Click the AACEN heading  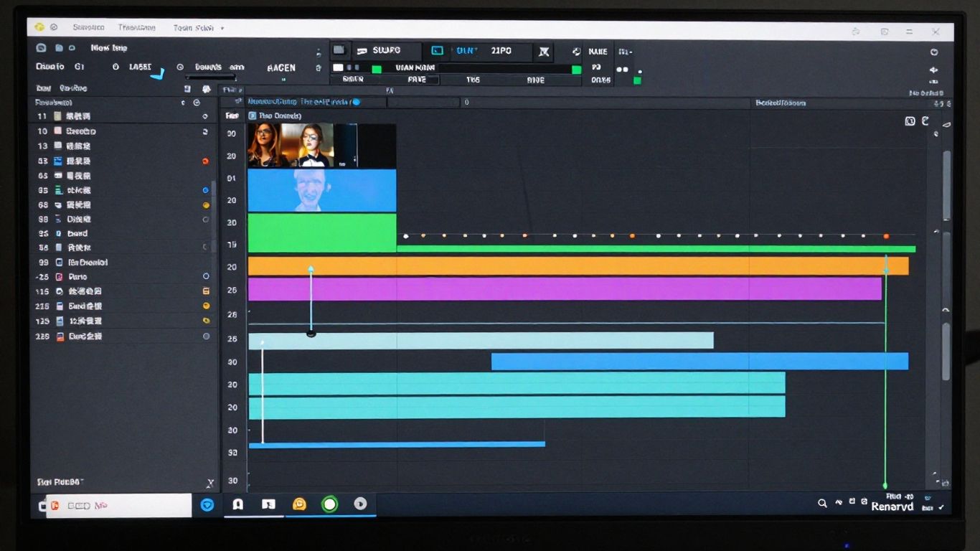point(281,67)
